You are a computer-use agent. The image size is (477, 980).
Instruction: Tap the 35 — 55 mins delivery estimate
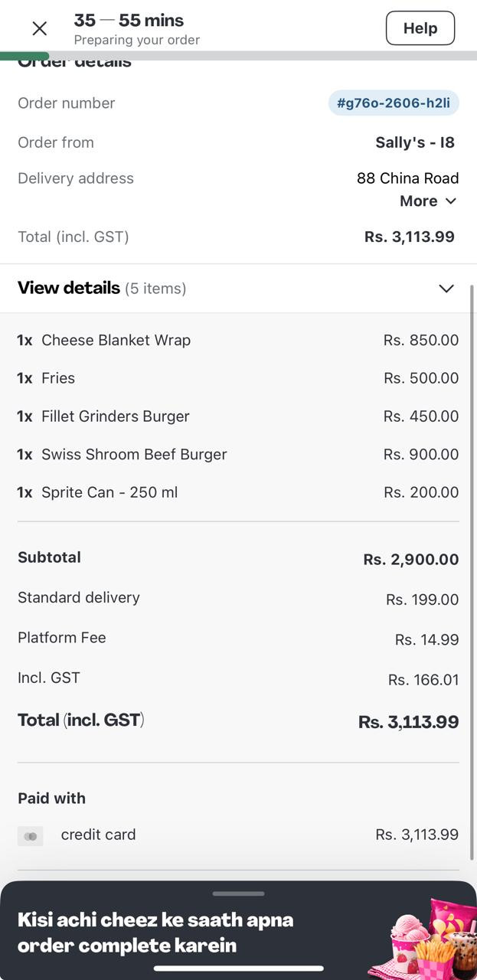129,20
